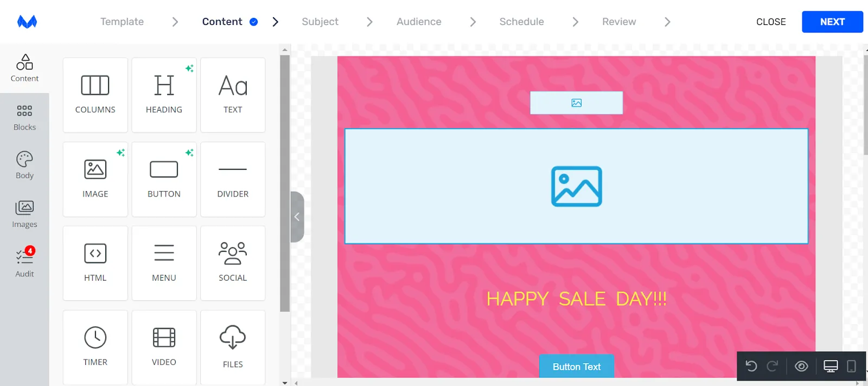Click the AI sparkle on Button block

(x=189, y=153)
